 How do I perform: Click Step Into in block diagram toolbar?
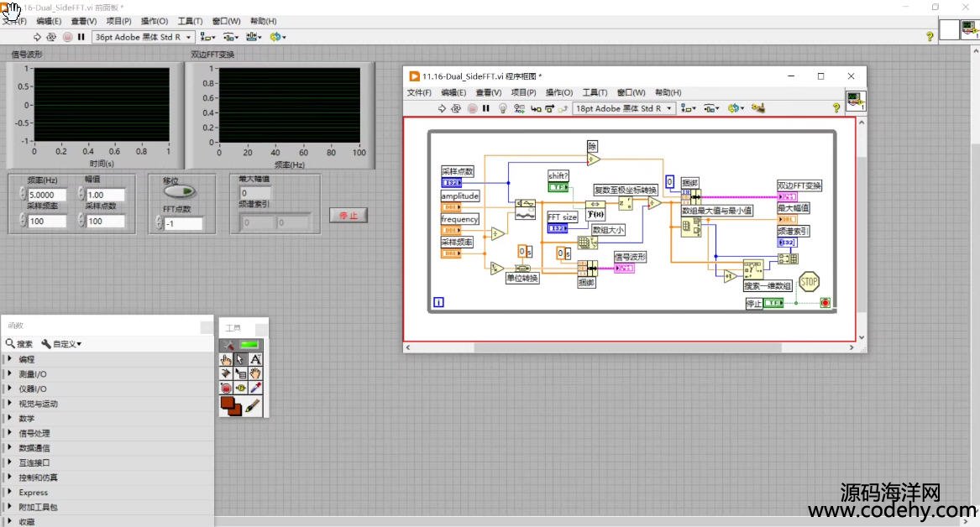[536, 108]
